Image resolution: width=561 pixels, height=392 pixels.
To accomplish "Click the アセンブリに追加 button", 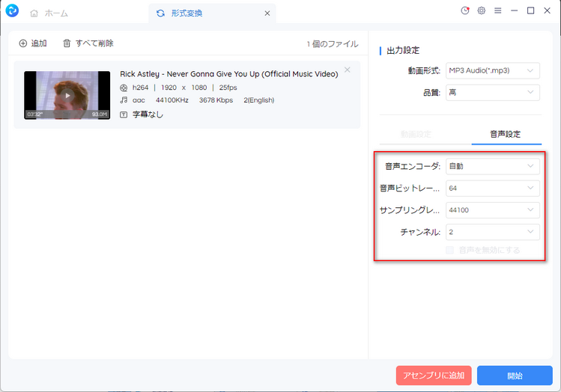I will 434,376.
